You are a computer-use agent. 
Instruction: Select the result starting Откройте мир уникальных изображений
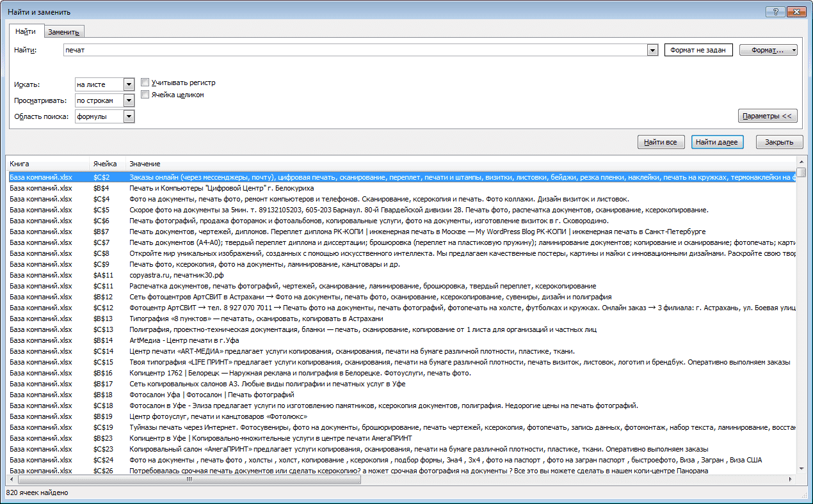[x=401, y=253]
